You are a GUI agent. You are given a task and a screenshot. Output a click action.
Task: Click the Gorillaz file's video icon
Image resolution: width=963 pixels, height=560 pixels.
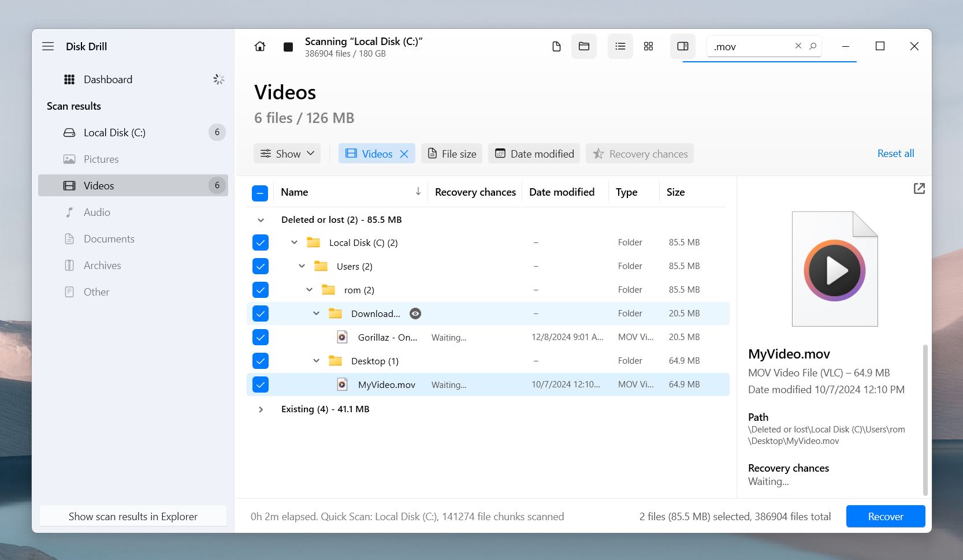(342, 337)
